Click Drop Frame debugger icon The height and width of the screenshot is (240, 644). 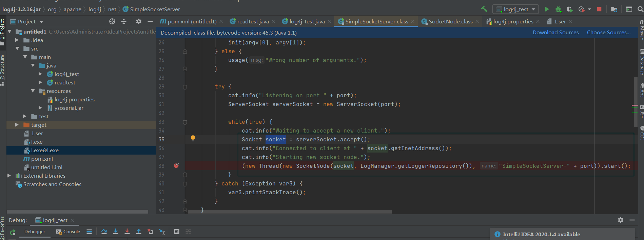(x=150, y=232)
